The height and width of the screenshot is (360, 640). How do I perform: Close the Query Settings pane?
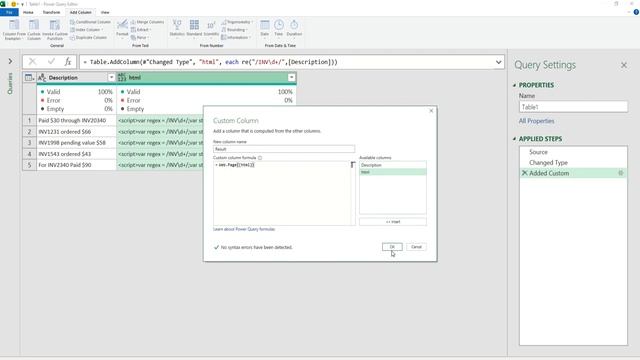[624, 65]
